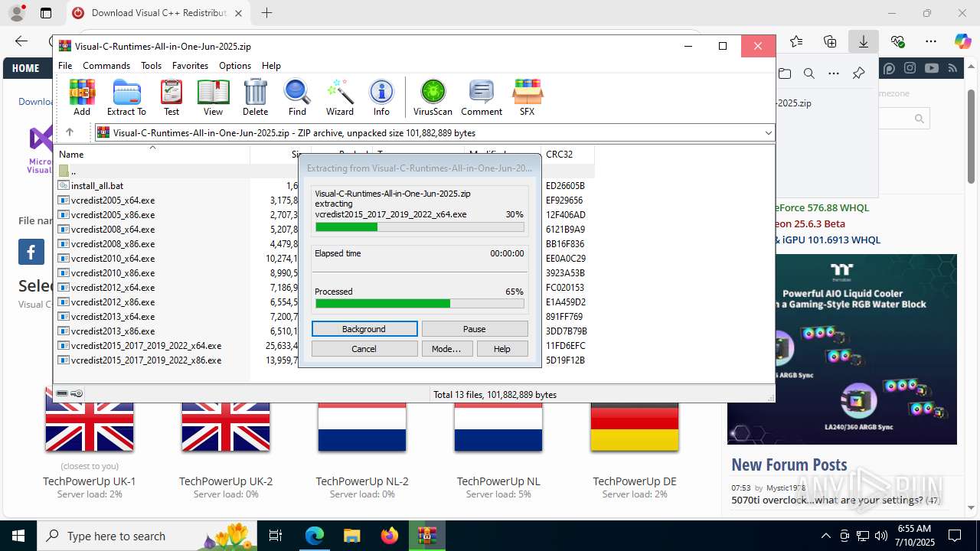Click the Extract To toolbar icon
980x551 pixels.
click(x=126, y=97)
